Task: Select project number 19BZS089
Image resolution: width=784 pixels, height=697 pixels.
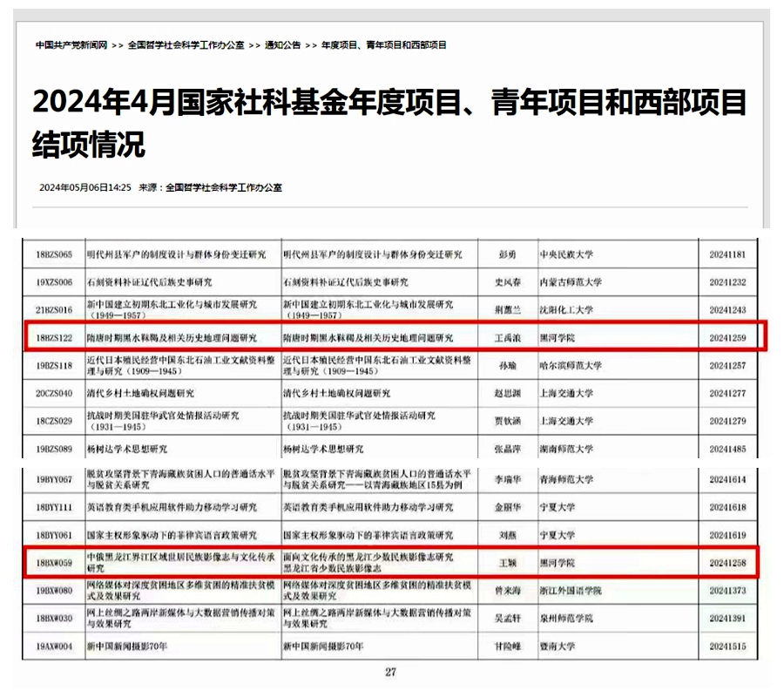Action: coord(54,449)
